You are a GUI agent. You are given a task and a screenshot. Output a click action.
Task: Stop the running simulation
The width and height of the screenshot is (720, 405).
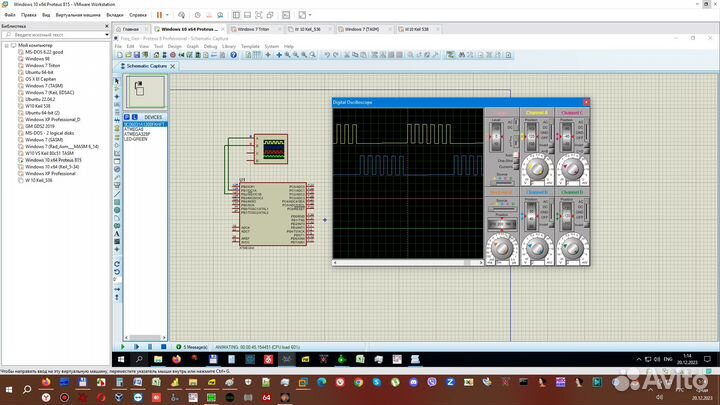tap(164, 347)
